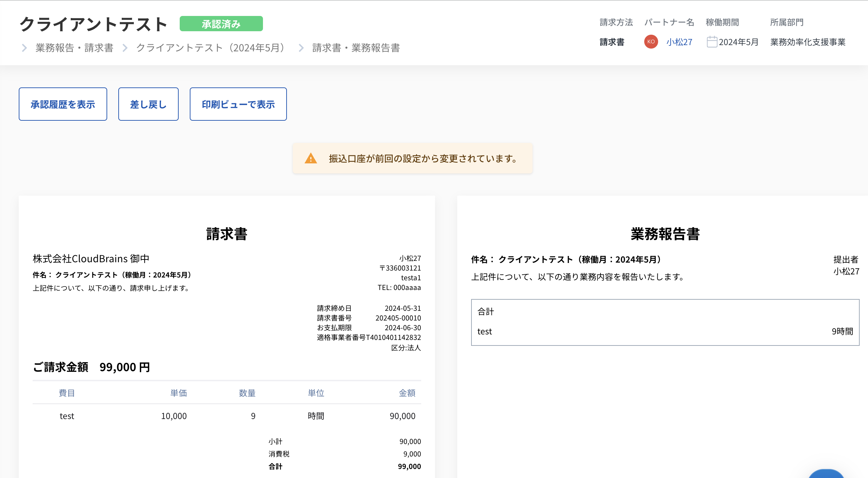The height and width of the screenshot is (478, 868).
Task: Click the orange warning triangle icon
Action: 310,159
